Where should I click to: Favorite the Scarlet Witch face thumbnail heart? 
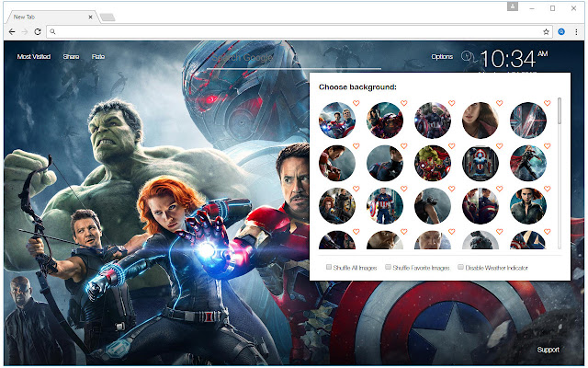pyautogui.click(x=499, y=103)
